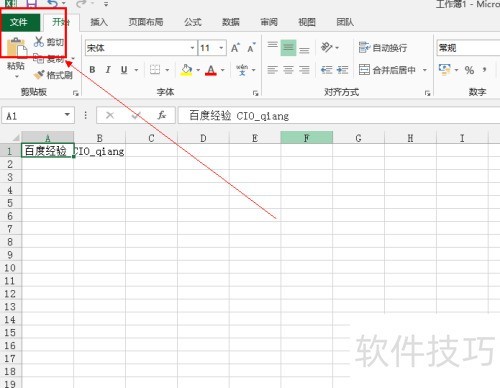Open the Clipboard (剪贴板) dialog launcher
The image size is (500, 388).
tap(76, 93)
